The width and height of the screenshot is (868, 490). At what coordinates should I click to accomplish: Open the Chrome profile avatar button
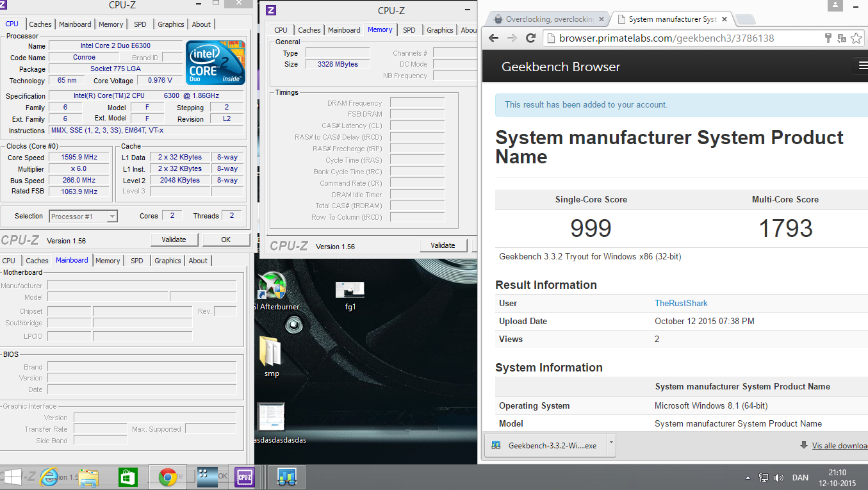click(835, 6)
